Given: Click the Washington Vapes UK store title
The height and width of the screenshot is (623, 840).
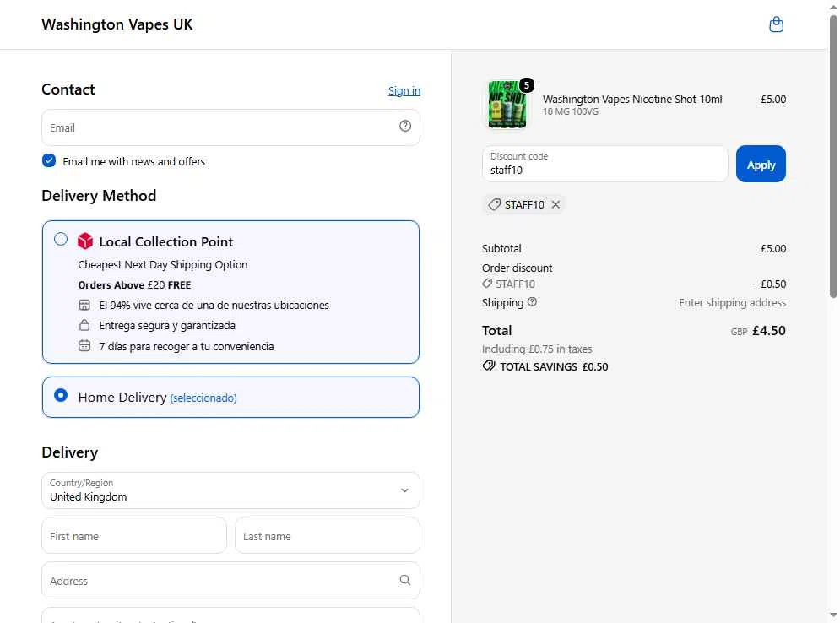Looking at the screenshot, I should pos(117,24).
